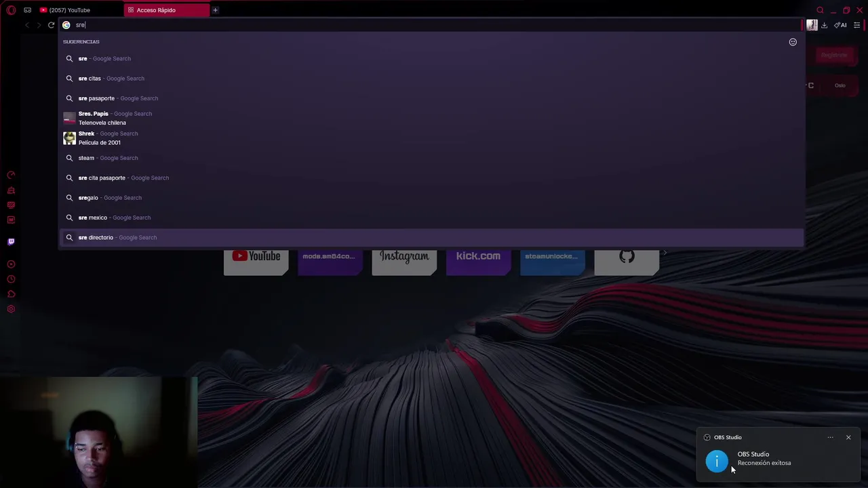Open the YouTube speed dial tile
The height and width of the screenshot is (488, 868).
click(x=256, y=262)
